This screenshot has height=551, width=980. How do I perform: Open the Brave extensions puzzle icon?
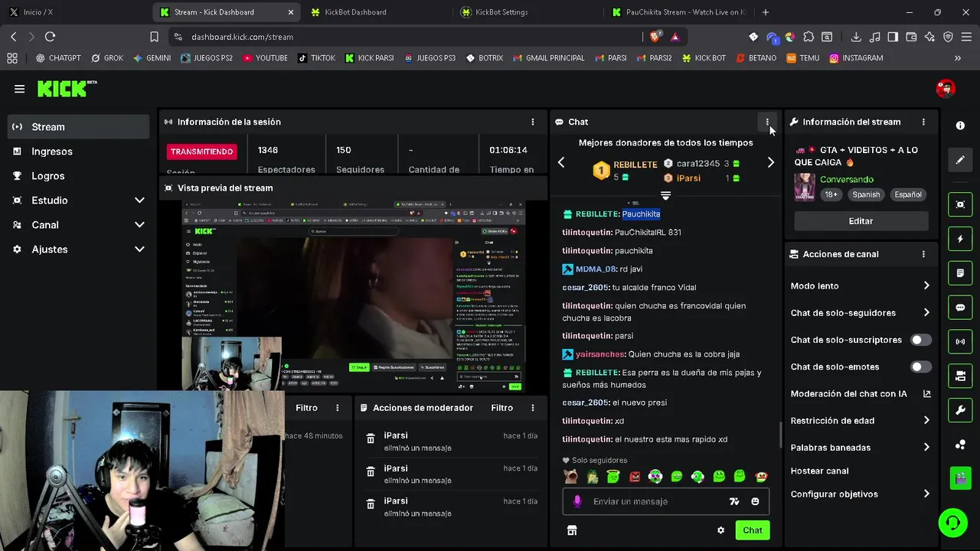[808, 37]
